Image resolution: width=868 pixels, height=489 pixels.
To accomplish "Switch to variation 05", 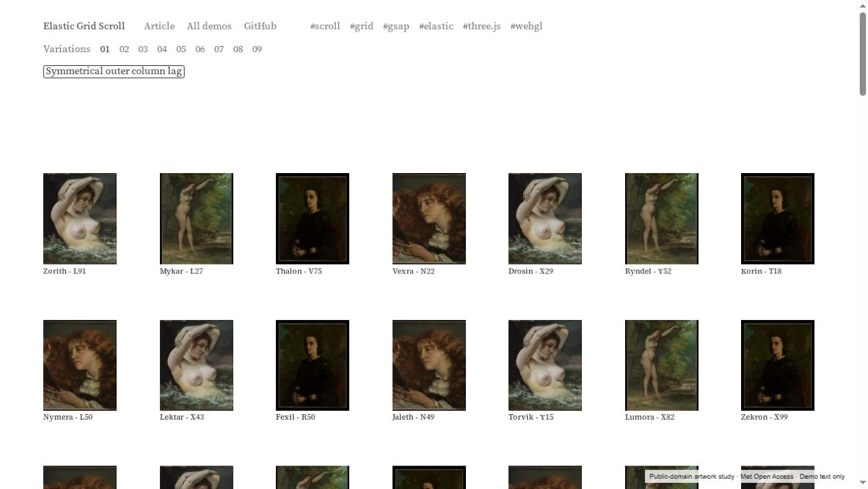I will pos(181,49).
